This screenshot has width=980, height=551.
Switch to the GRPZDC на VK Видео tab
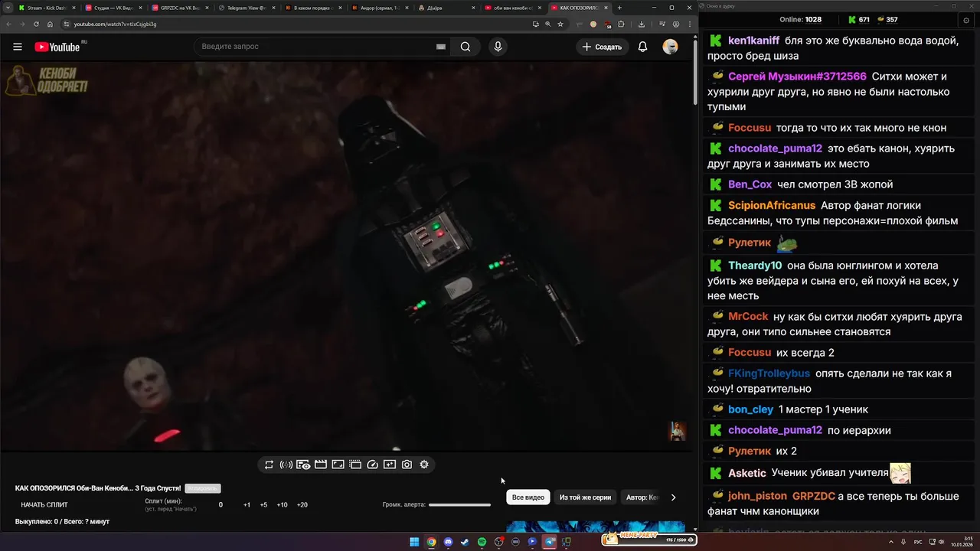pyautogui.click(x=179, y=8)
